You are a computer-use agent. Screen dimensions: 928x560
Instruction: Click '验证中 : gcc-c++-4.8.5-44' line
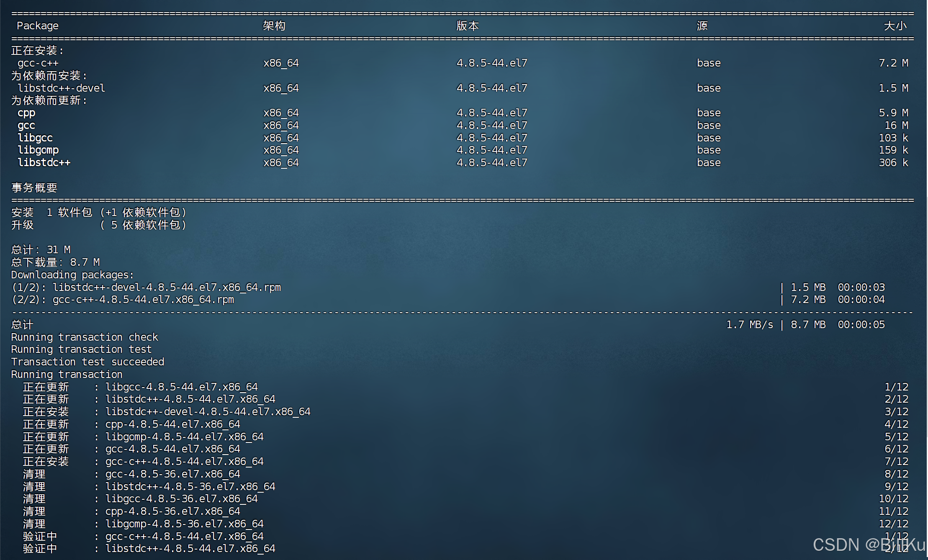pyautogui.click(x=143, y=537)
